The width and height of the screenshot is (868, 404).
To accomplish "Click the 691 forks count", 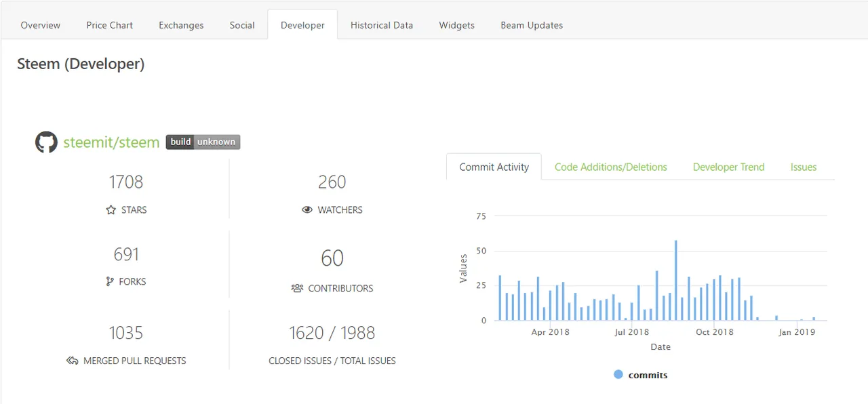I will click(x=126, y=254).
